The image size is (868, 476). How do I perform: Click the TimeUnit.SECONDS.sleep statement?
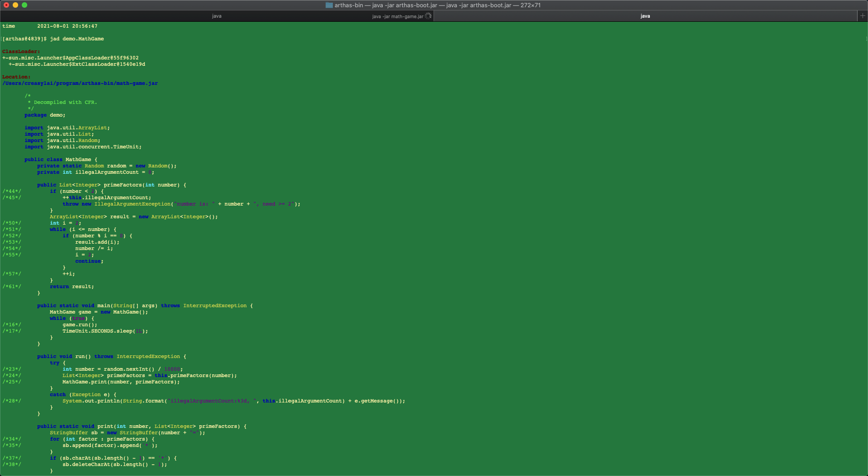[x=105, y=331]
